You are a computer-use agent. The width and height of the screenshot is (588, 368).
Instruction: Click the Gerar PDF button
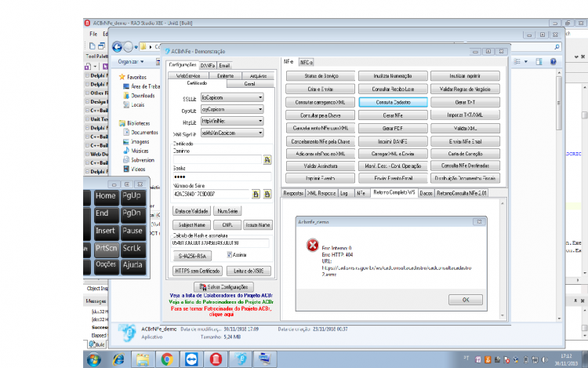[393, 129]
